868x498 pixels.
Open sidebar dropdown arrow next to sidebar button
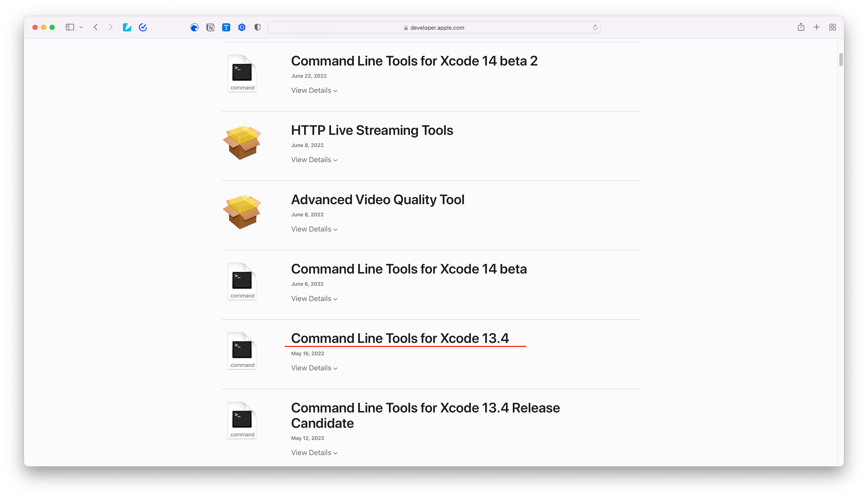tap(81, 27)
